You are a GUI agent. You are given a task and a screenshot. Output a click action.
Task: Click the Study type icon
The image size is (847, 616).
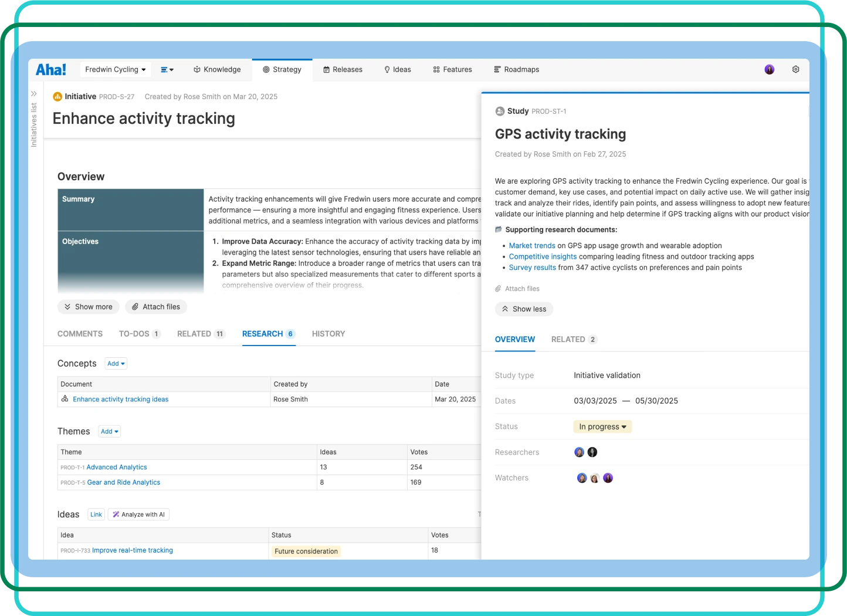[x=500, y=111]
